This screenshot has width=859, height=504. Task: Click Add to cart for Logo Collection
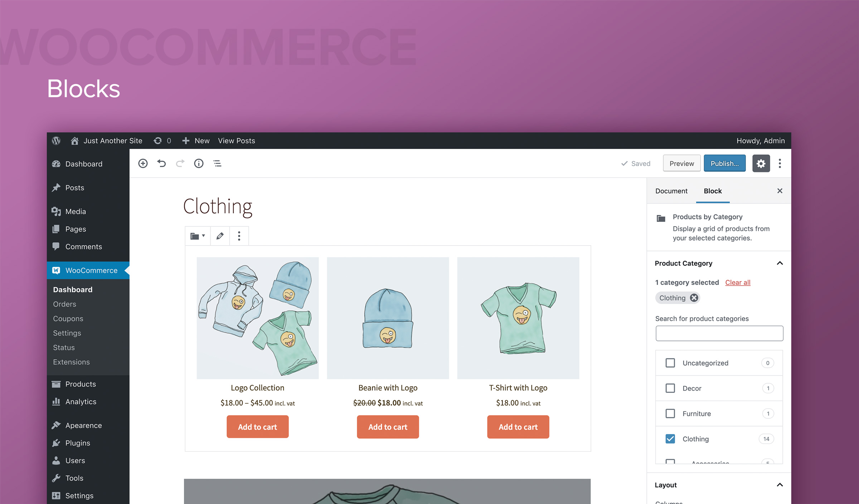pyautogui.click(x=257, y=427)
